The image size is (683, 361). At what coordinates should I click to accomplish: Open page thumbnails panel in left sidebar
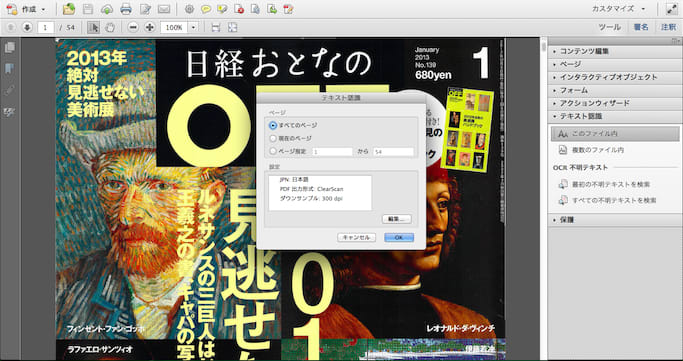point(9,47)
